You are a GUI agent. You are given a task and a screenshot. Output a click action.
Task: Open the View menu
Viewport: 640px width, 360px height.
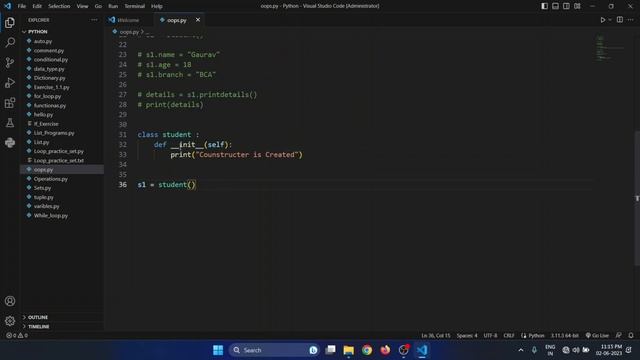82,6
